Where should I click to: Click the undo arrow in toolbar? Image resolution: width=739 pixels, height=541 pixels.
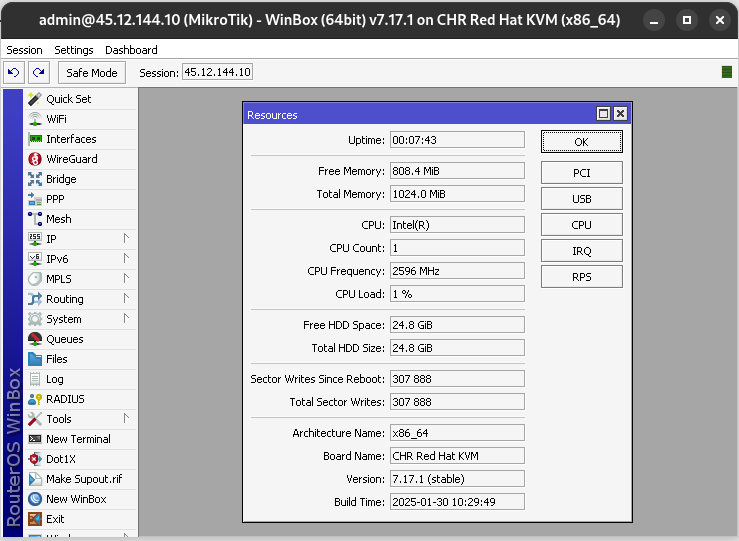click(14, 72)
